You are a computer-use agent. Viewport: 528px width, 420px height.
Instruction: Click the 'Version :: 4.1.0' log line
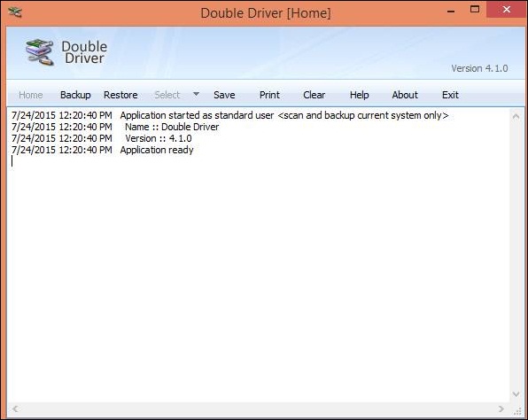click(x=102, y=138)
